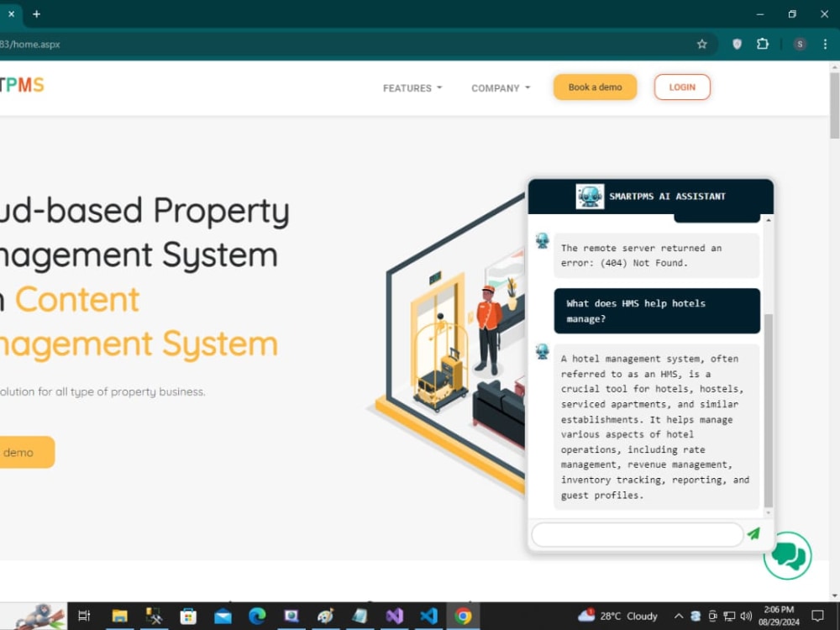
Task: Open Visual Studio from the taskbar
Action: pyautogui.click(x=394, y=616)
